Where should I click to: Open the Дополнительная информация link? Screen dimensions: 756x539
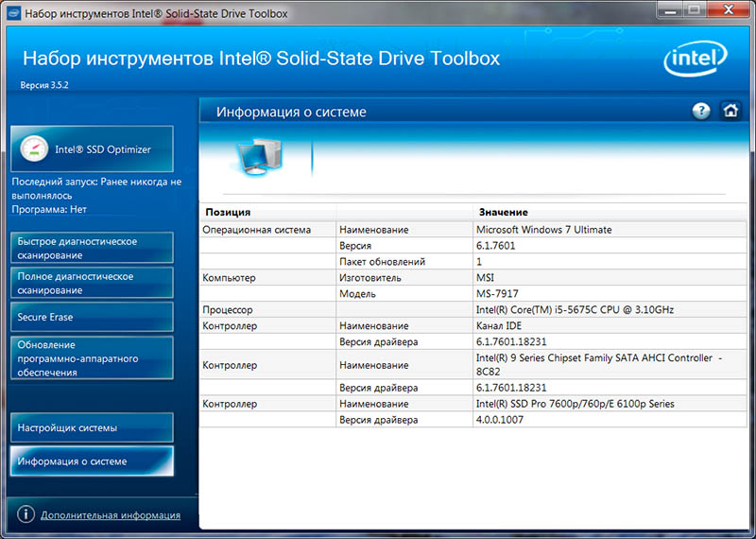point(111,515)
